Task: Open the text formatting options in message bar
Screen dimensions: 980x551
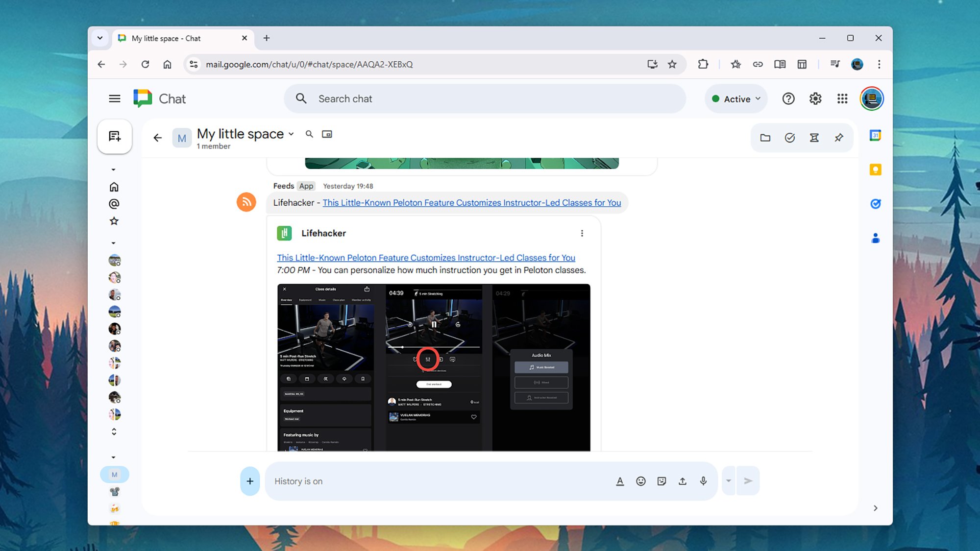Action: (620, 481)
